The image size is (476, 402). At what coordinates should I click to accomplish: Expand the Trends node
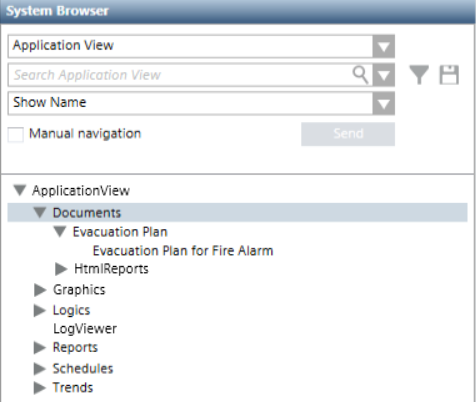pyautogui.click(x=40, y=388)
